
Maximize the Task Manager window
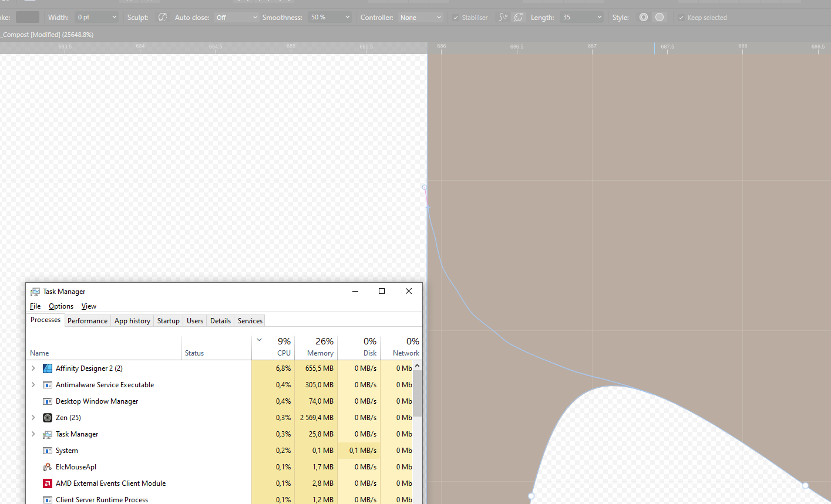tap(382, 291)
